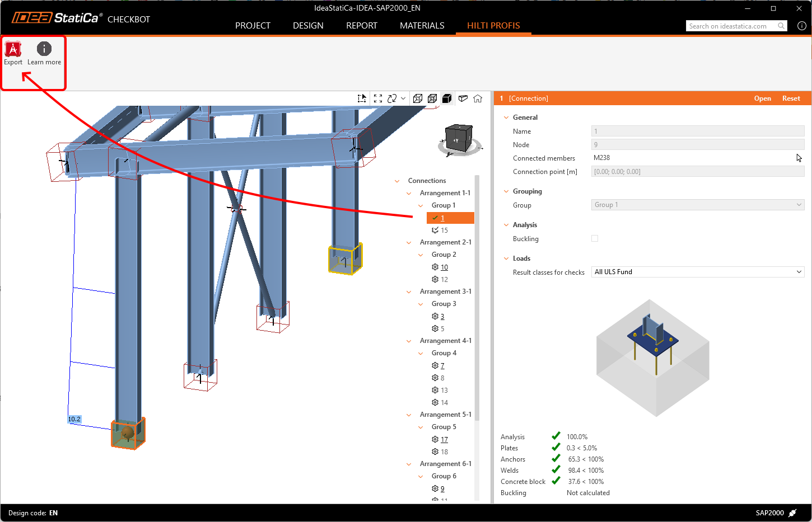Switch to wireframe view cube icon
Image resolution: width=812 pixels, height=522 pixels.
418,98
